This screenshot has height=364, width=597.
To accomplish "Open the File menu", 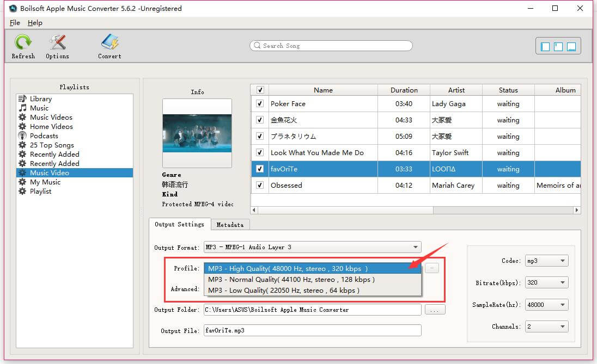I will point(15,23).
